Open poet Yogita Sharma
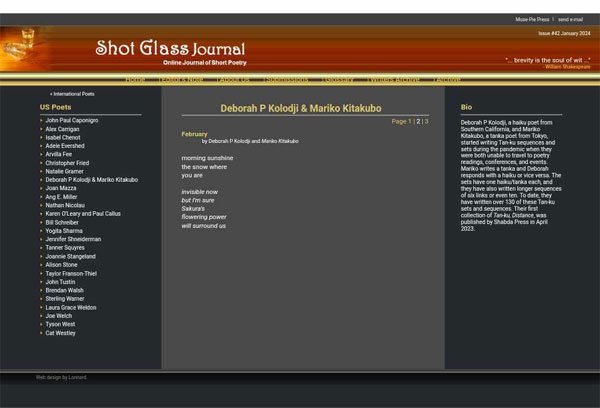600x408 pixels. pyautogui.click(x=64, y=231)
